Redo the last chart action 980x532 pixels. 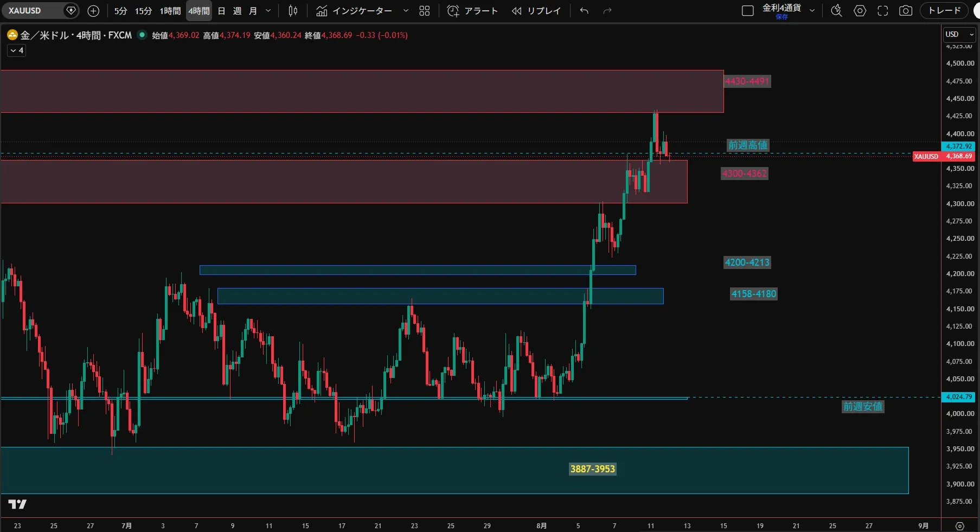coord(607,11)
